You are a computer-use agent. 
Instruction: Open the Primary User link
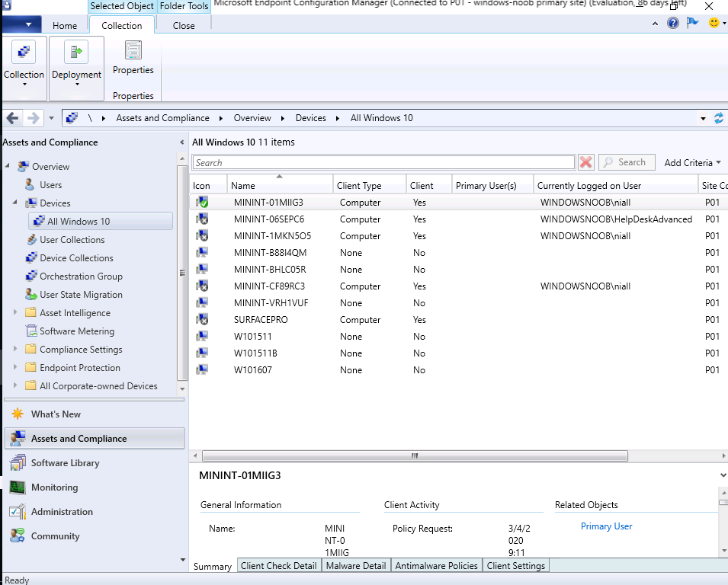[606, 526]
